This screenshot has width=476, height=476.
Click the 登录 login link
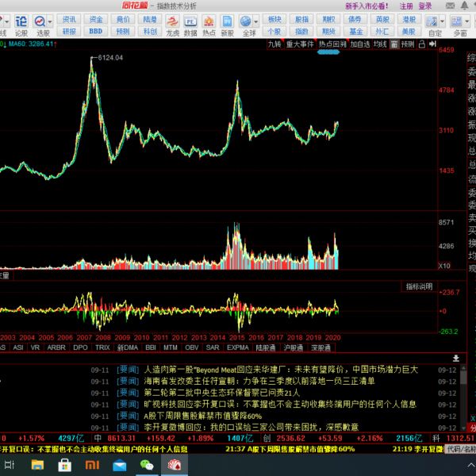425,6
